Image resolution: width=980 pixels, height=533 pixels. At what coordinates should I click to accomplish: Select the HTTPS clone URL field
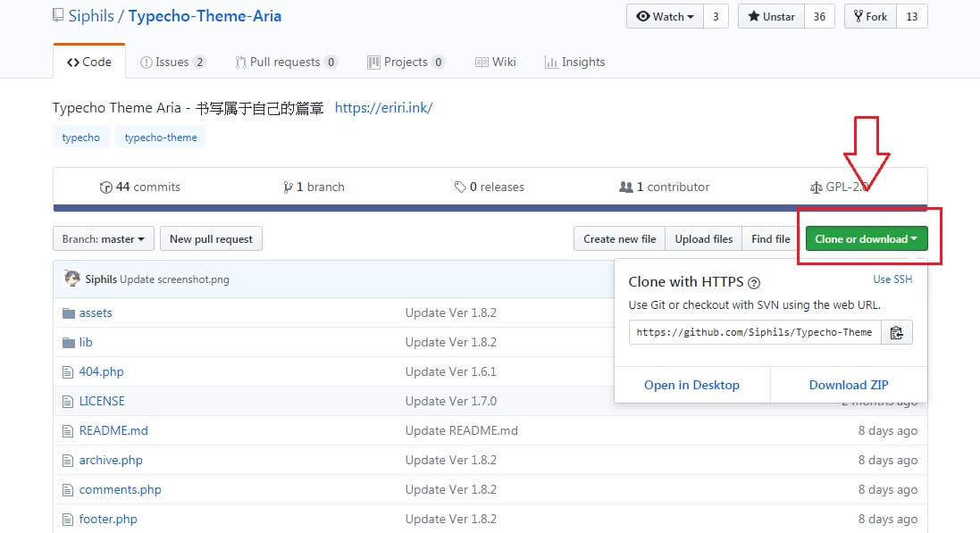pos(755,332)
